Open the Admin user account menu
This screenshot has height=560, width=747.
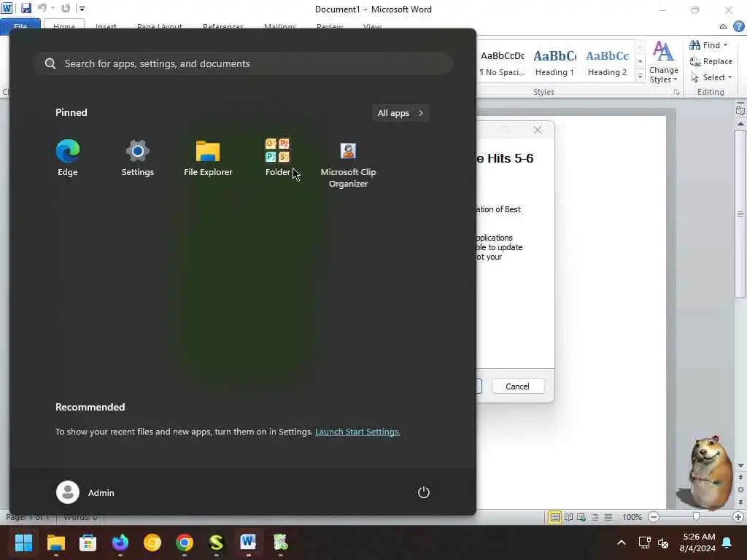(85, 492)
